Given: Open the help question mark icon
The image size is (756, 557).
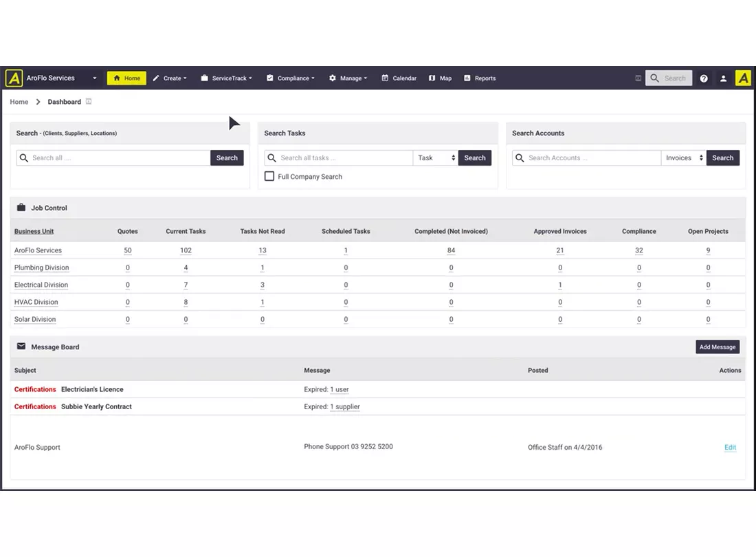Looking at the screenshot, I should pos(704,78).
